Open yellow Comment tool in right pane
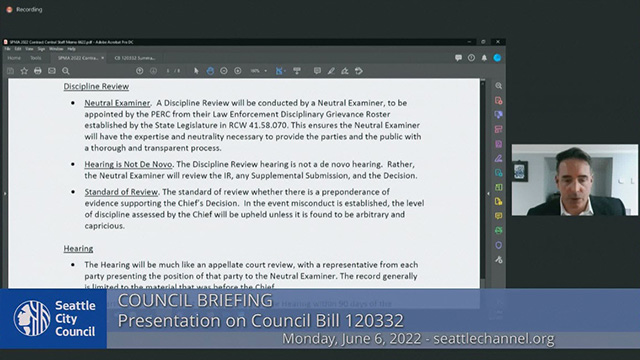The image size is (640, 360). click(x=498, y=216)
